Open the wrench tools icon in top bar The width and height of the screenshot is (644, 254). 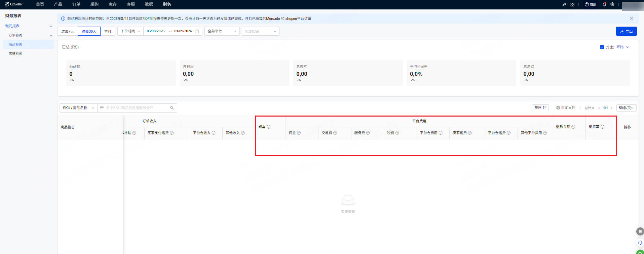coord(564,4)
